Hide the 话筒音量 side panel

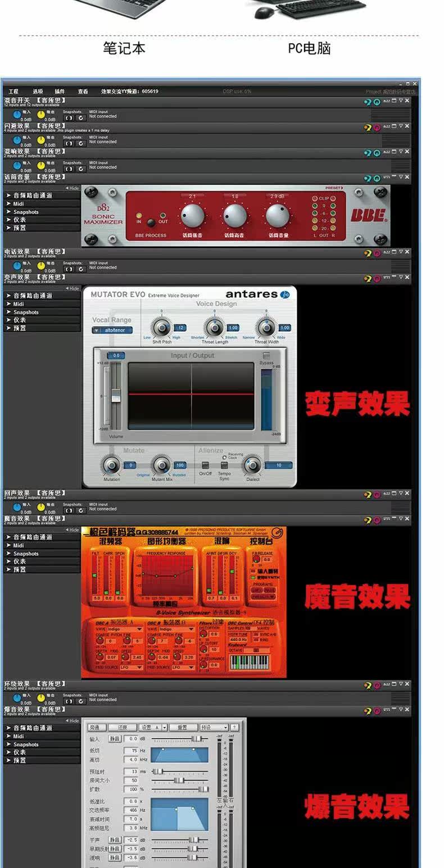click(x=73, y=188)
